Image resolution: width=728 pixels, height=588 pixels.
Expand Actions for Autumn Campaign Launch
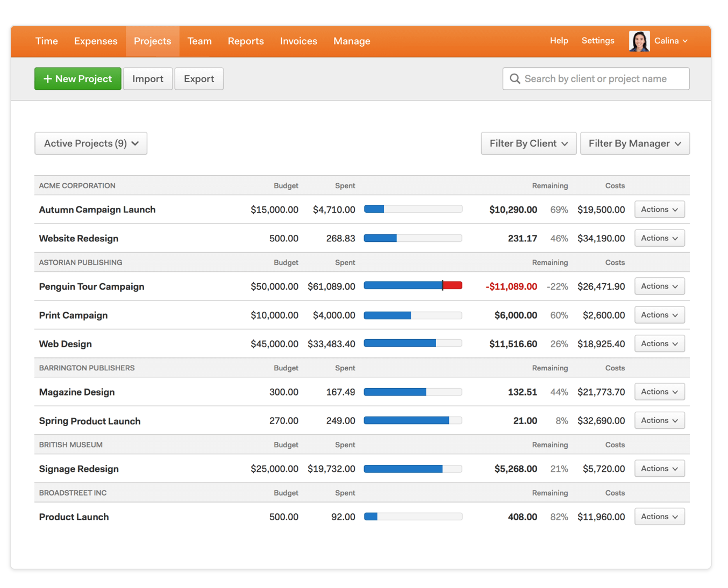[659, 210]
